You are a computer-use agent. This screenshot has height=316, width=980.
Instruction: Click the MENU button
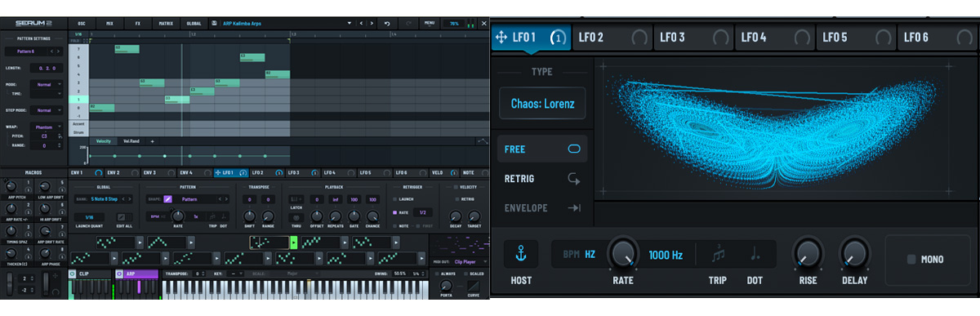tap(430, 24)
